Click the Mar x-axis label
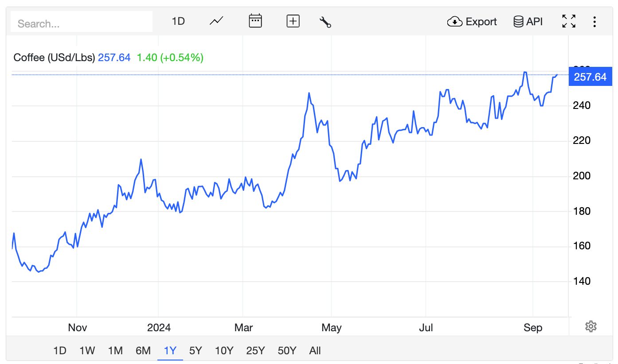618x364 pixels. click(243, 328)
